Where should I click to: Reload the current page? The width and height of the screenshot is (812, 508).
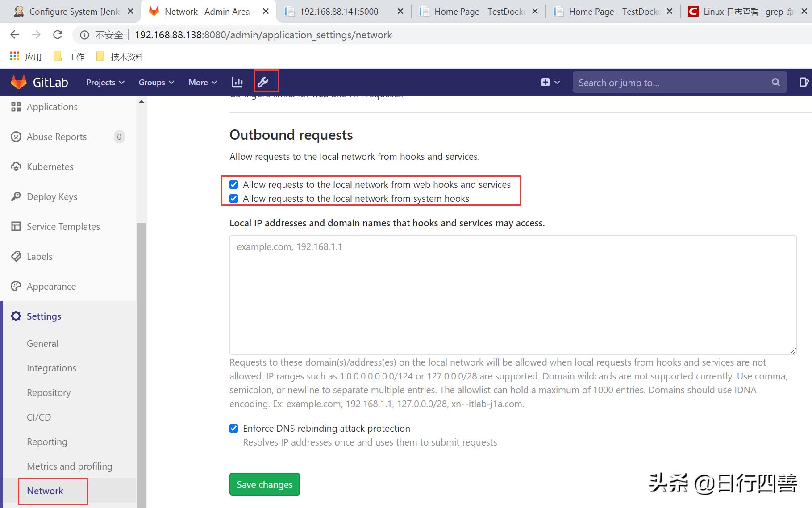58,35
